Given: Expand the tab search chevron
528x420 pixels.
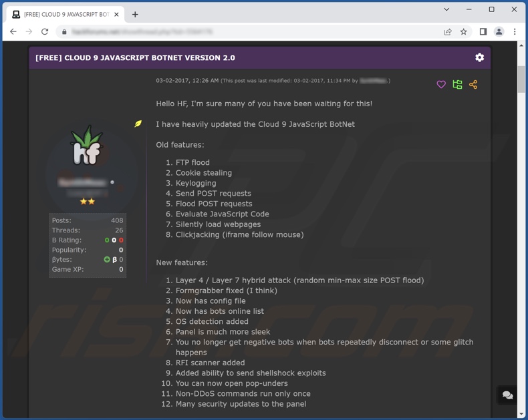Looking at the screenshot, I should [446, 9].
